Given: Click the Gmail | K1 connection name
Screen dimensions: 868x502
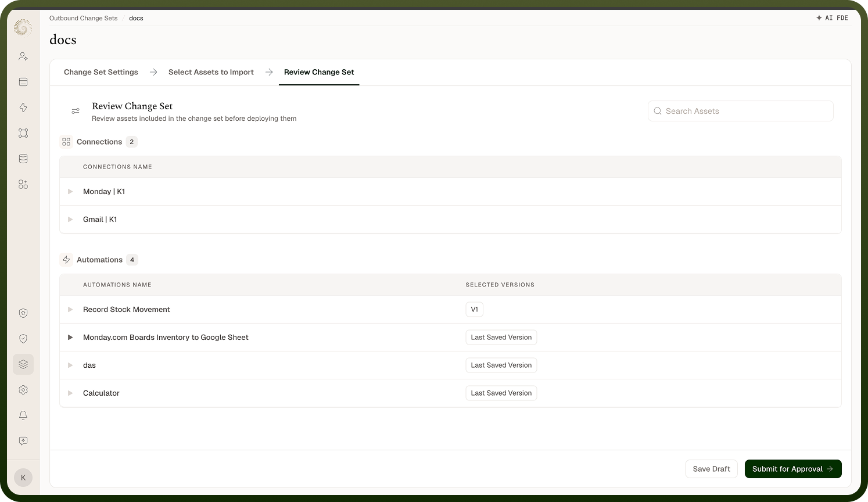Looking at the screenshot, I should point(100,220).
